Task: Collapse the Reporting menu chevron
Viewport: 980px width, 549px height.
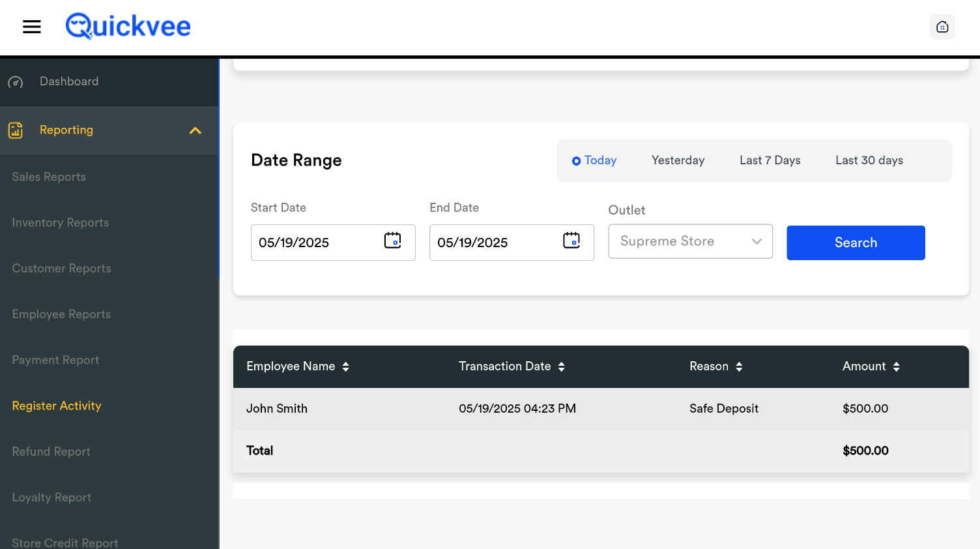Action: (x=195, y=130)
